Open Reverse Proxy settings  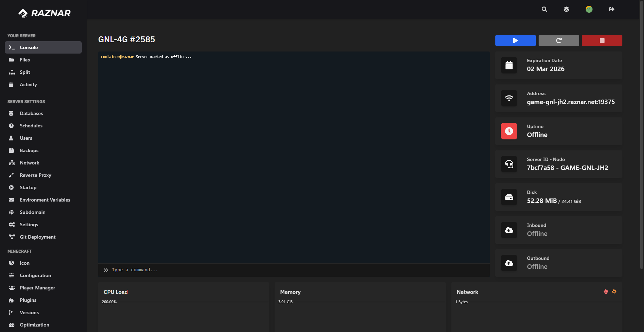35,175
